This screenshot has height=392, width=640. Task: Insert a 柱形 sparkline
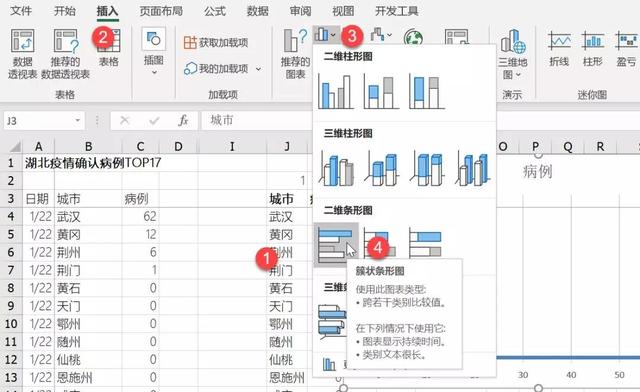tap(593, 49)
